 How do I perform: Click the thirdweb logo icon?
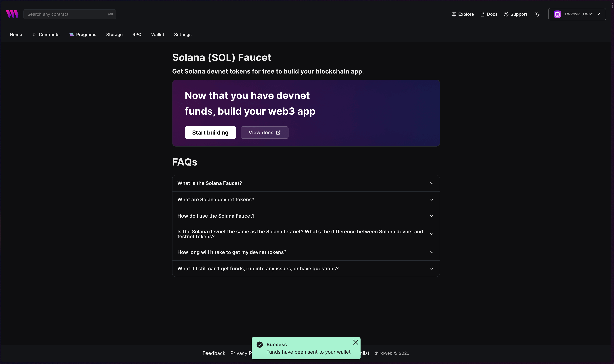(x=12, y=14)
